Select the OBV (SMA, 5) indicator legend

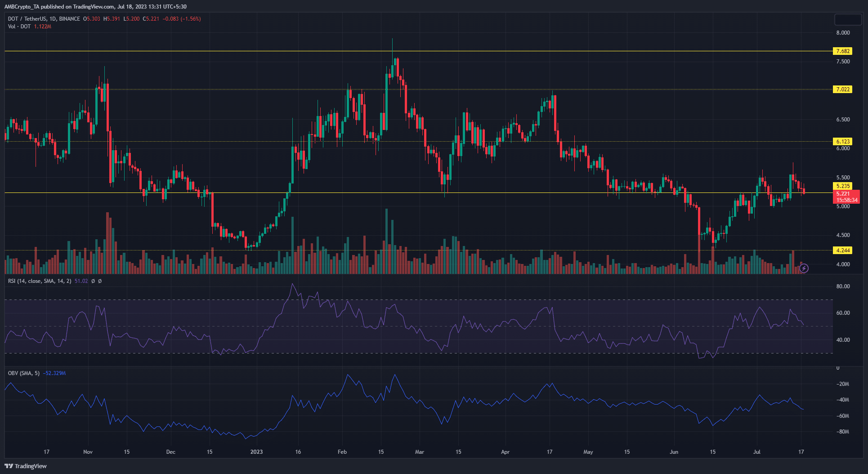24,373
